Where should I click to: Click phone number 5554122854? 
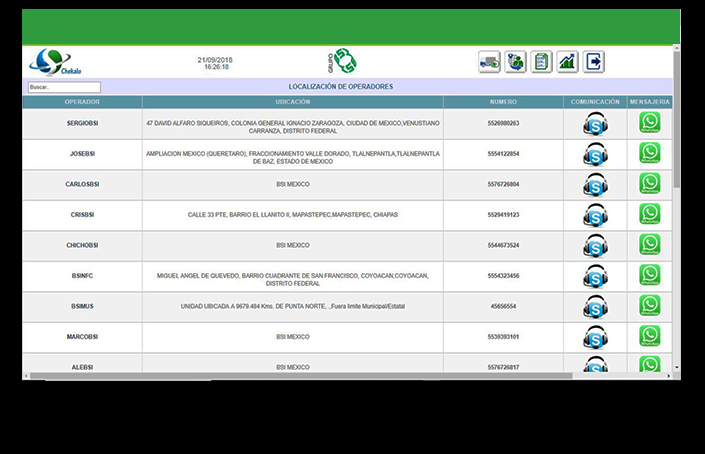point(503,154)
